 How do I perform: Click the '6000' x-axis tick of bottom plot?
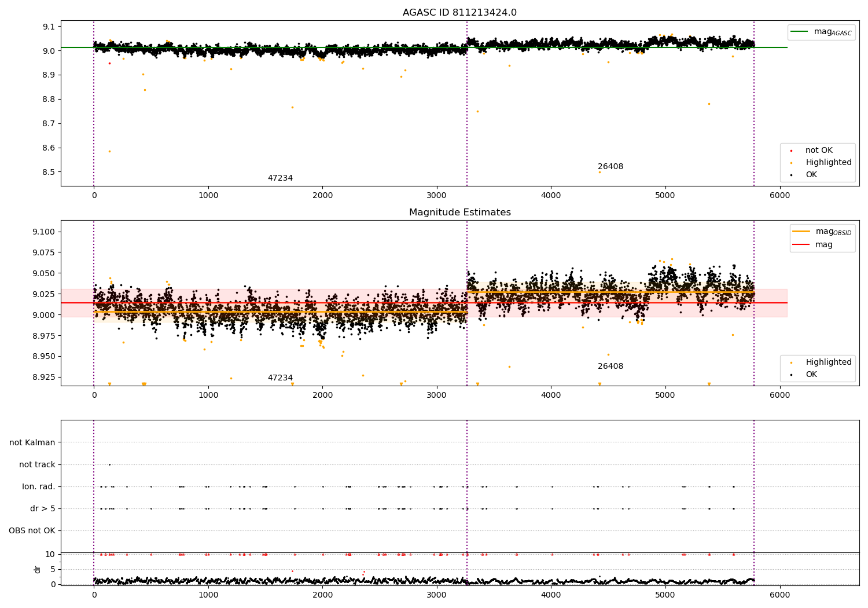tap(779, 595)
